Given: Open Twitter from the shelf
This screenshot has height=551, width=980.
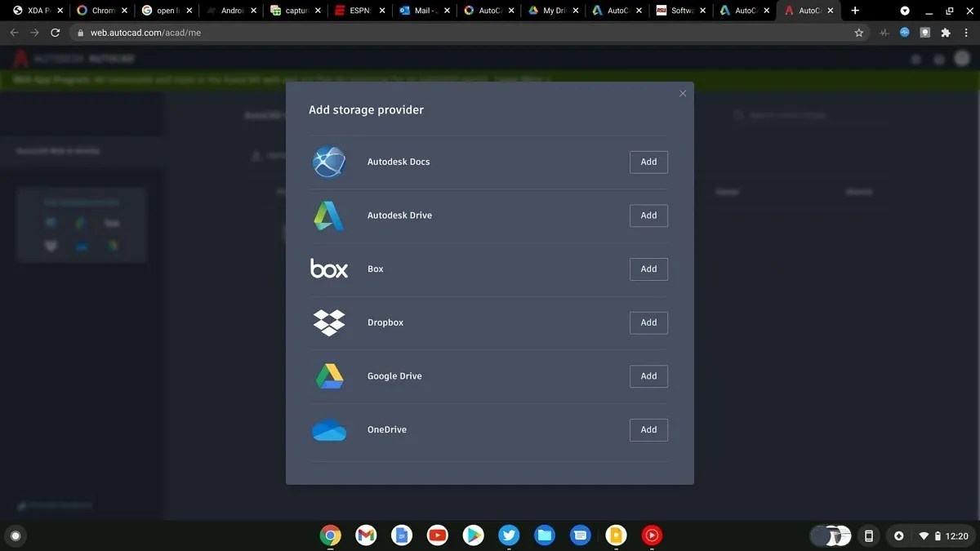Looking at the screenshot, I should click(509, 535).
